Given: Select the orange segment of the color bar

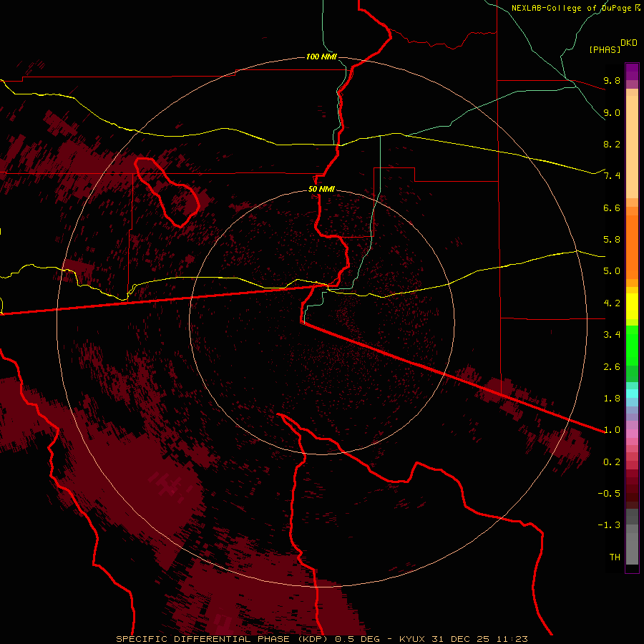Looking at the screenshot, I should click(632, 248).
